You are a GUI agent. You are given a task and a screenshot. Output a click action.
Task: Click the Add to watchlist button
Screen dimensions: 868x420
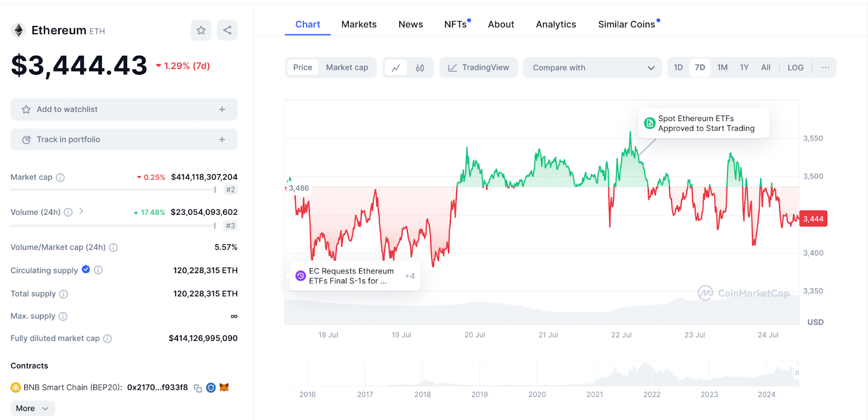[124, 110]
